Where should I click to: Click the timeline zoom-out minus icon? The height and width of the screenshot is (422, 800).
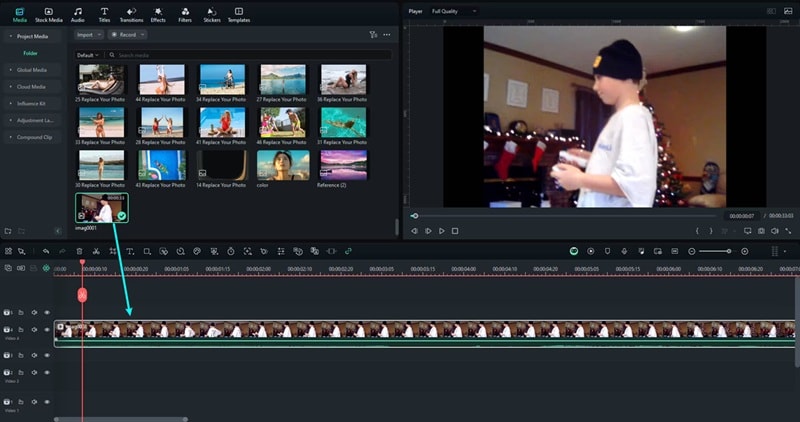[692, 251]
